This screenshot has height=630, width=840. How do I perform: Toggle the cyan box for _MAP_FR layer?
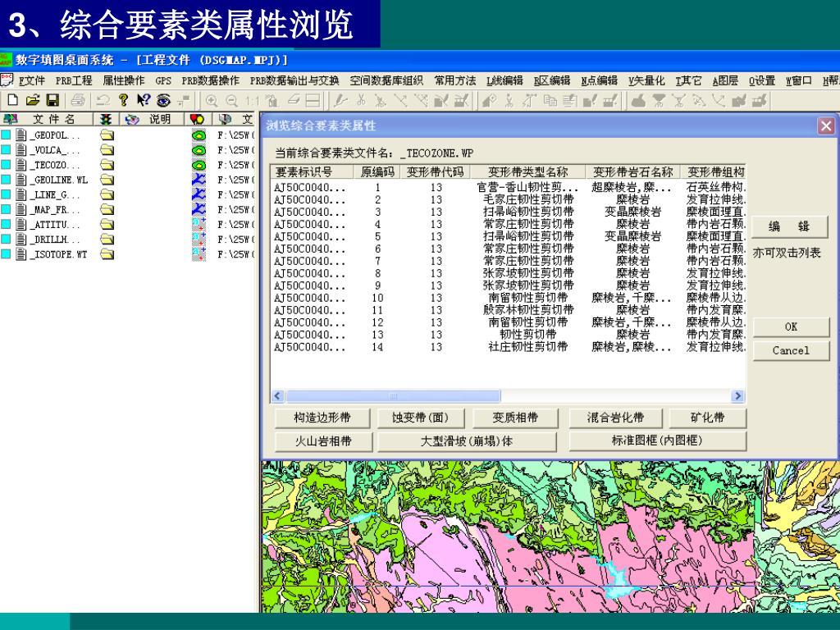(x=6, y=209)
